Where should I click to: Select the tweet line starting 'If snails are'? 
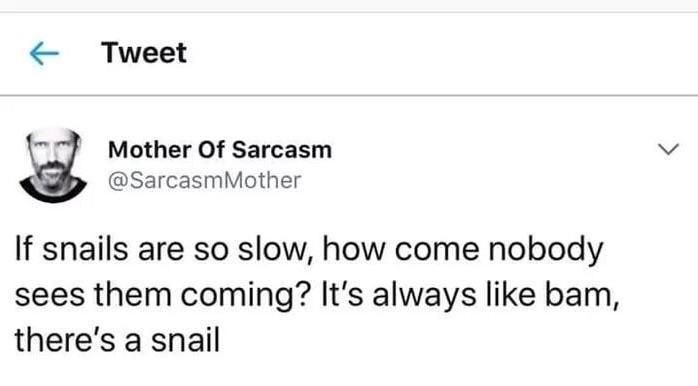coord(309,249)
